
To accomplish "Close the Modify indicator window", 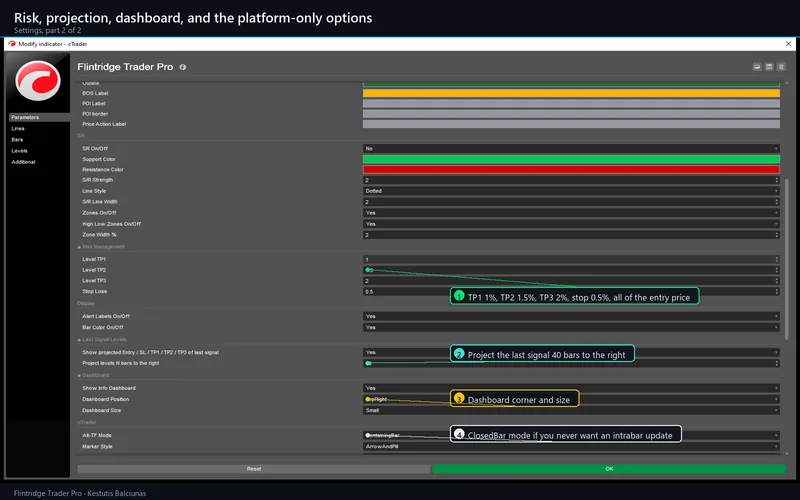I will click(788, 44).
